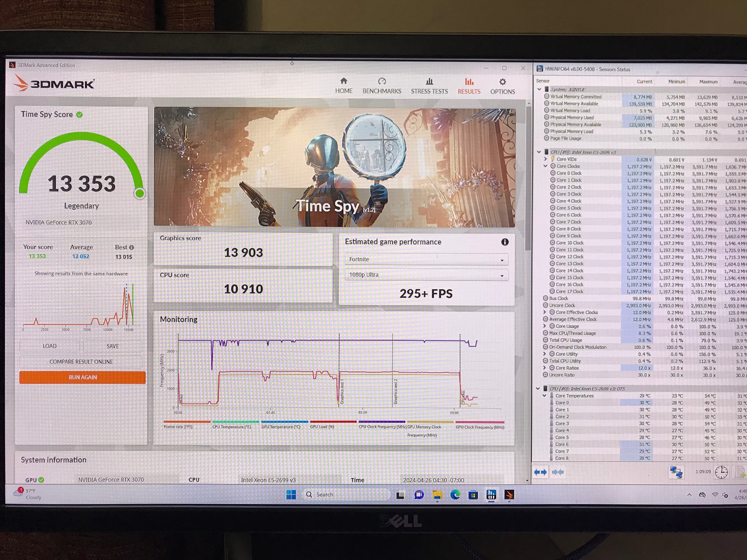This screenshot has height=560, width=747.
Task: Click COMPARE RESULT ONLINE
Action: pyautogui.click(x=81, y=362)
